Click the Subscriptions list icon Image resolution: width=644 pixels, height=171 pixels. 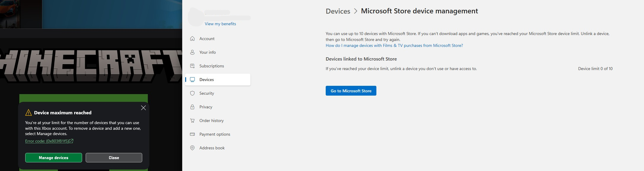click(192, 66)
